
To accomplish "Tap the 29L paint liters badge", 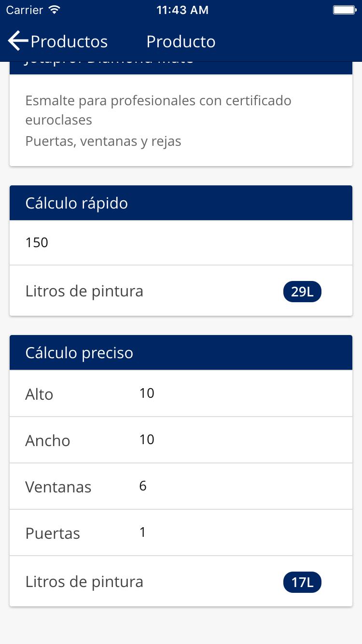I will [302, 292].
